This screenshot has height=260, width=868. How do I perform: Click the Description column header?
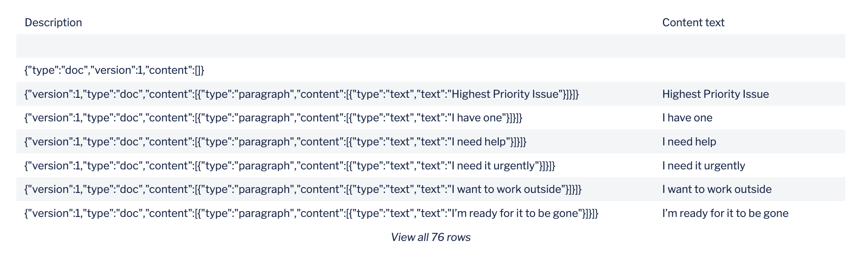click(53, 23)
